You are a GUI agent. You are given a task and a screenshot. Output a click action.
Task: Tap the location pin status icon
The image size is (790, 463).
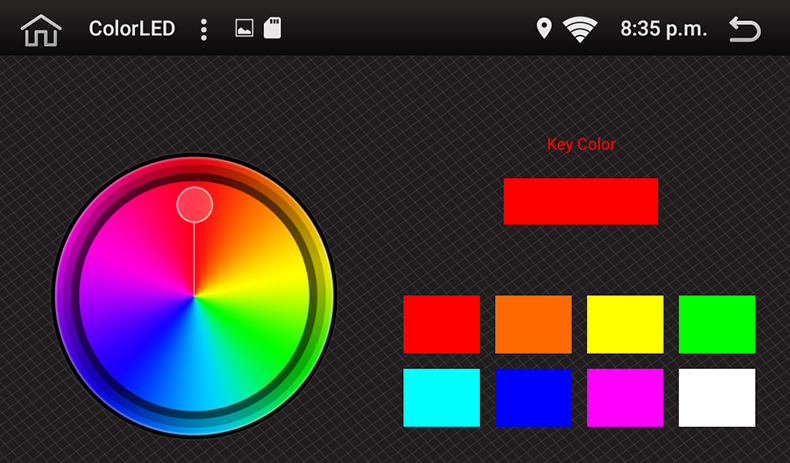[544, 29]
